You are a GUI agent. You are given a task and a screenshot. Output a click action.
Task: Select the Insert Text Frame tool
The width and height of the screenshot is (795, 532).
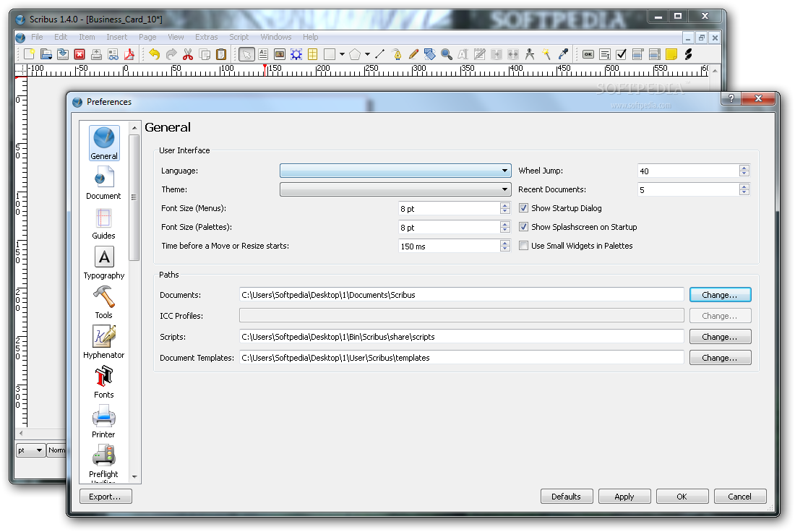click(263, 54)
